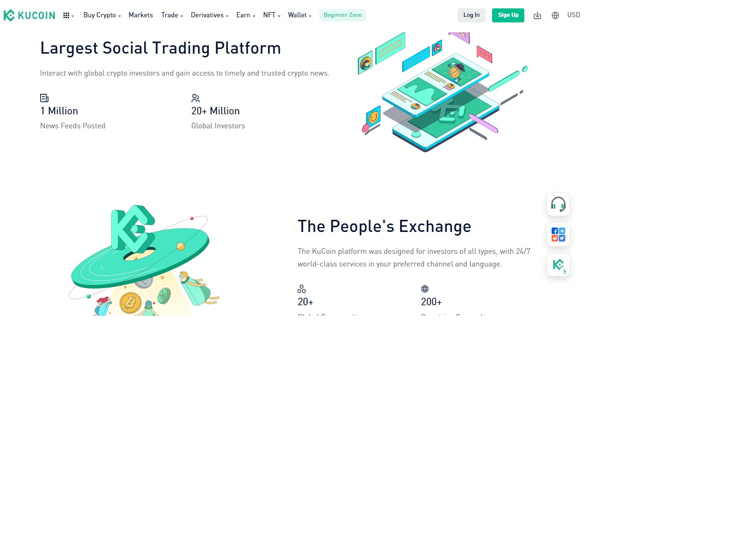Expand the Buy Crypto dropdown
Viewport: 747px width, 560px height.
(102, 15)
